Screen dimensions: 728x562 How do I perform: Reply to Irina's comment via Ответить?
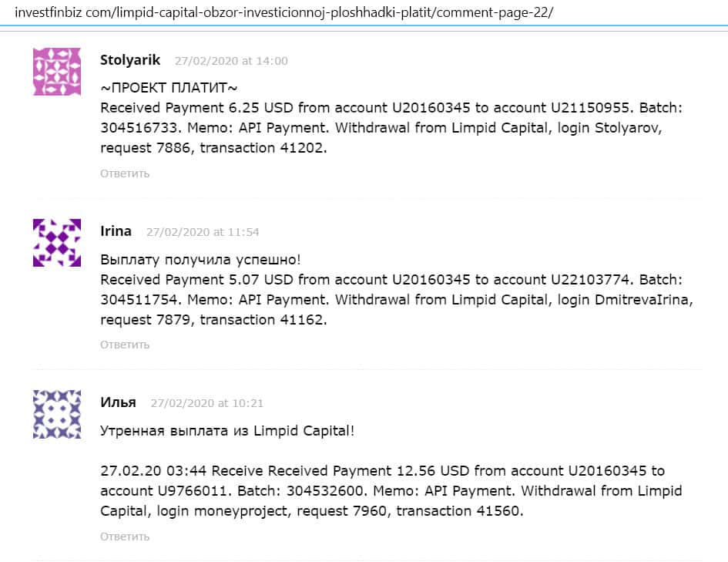click(x=125, y=345)
